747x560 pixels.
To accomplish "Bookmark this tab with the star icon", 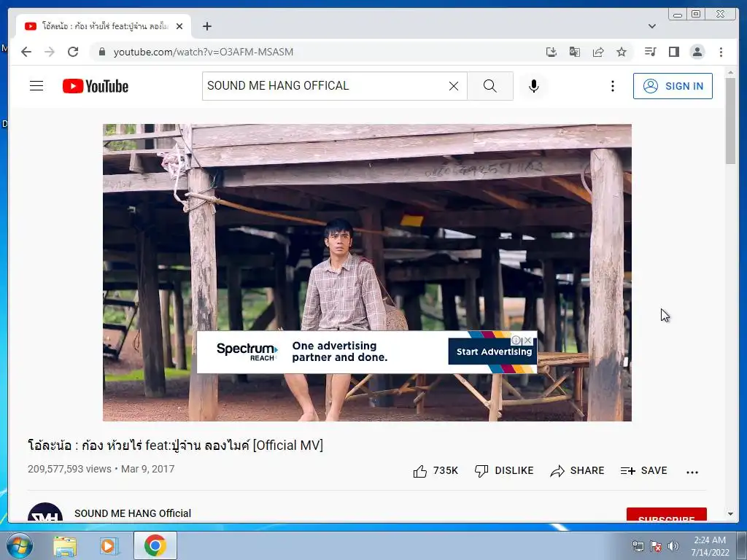I will 622,52.
